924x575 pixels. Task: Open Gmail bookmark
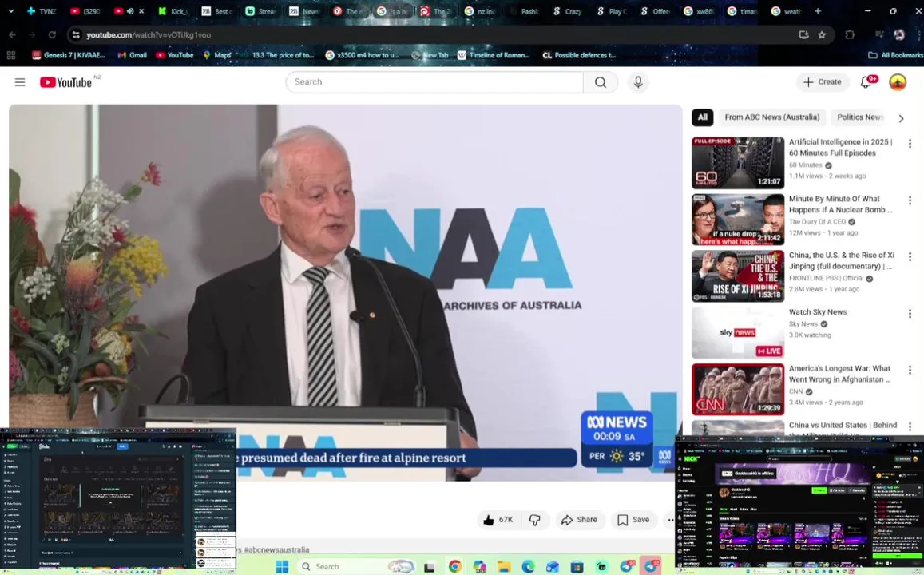point(132,55)
